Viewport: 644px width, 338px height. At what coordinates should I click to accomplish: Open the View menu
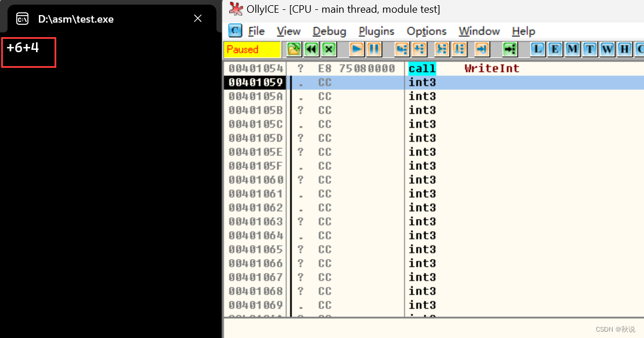click(289, 31)
